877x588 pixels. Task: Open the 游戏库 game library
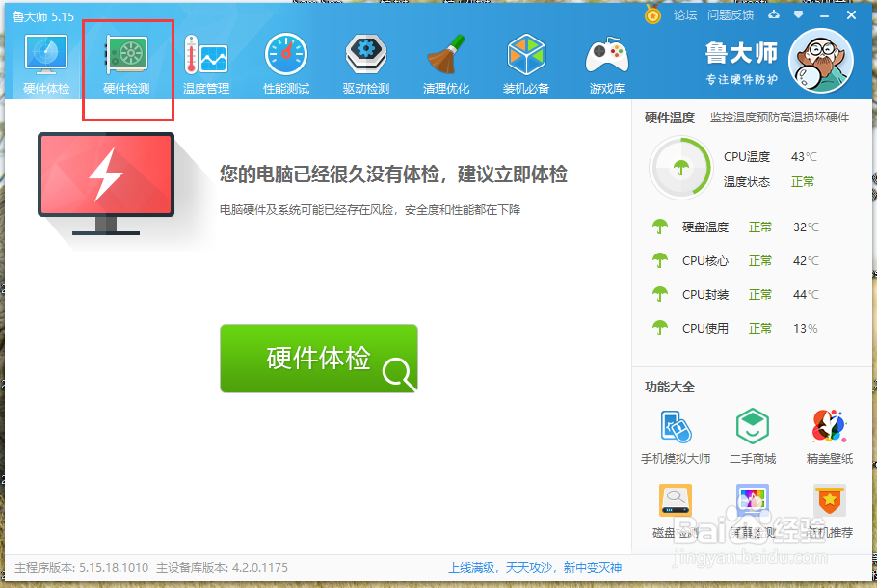click(x=607, y=65)
